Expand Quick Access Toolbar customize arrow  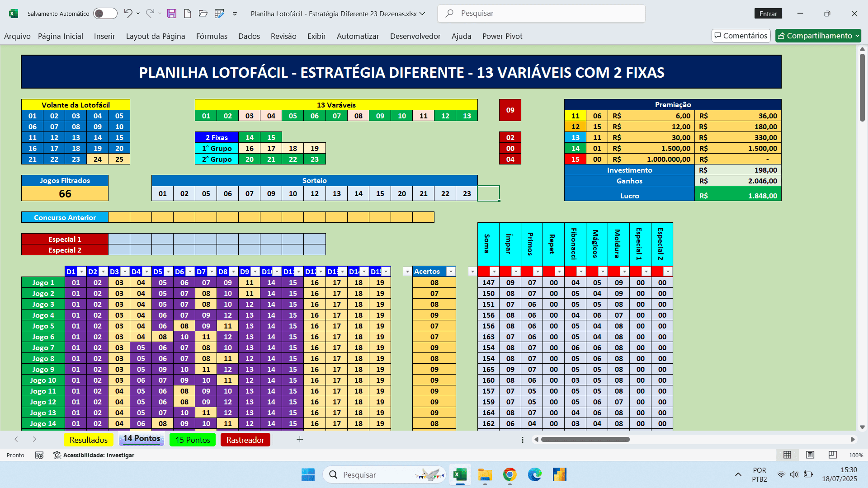[x=235, y=14]
